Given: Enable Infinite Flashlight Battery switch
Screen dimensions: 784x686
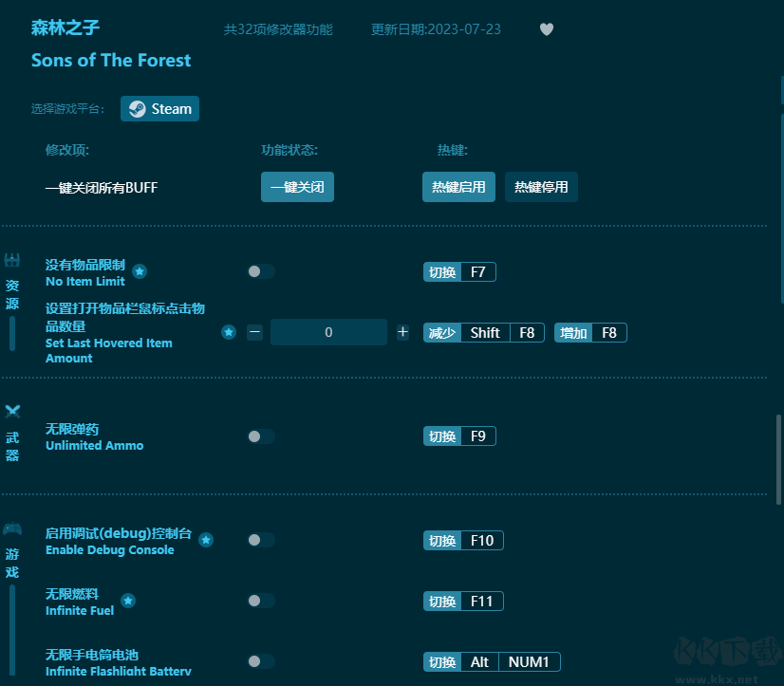Looking at the screenshot, I should pos(261,661).
